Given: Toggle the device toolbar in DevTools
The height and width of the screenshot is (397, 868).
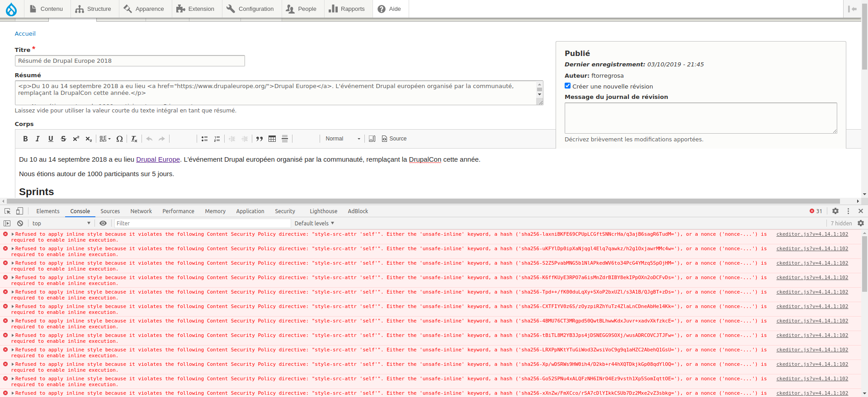Looking at the screenshot, I should click(x=19, y=211).
